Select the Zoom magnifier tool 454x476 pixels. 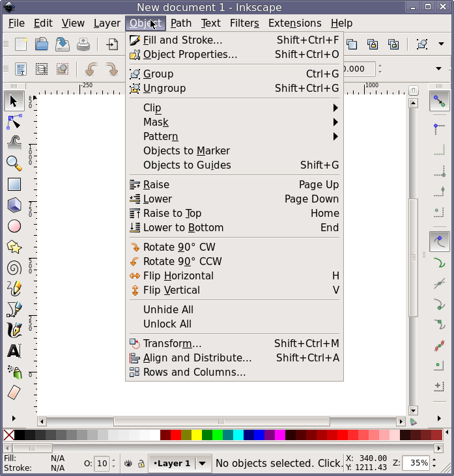14,163
